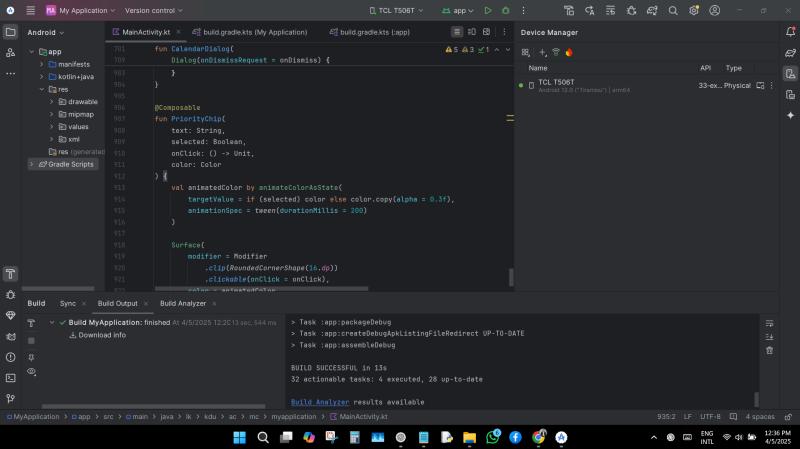
Task: Open the Terminal tool window icon
Action: point(10,378)
